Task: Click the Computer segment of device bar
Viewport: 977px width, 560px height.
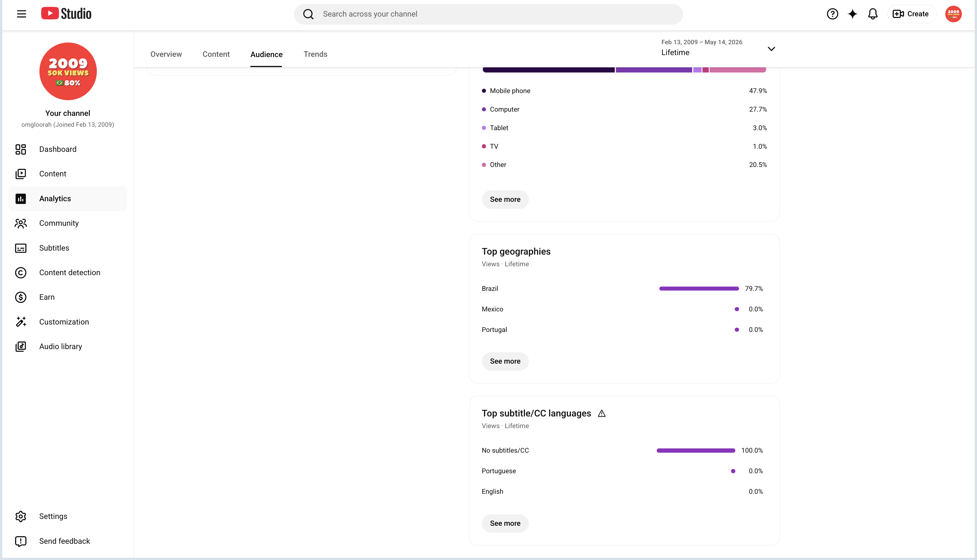Action: (x=654, y=70)
